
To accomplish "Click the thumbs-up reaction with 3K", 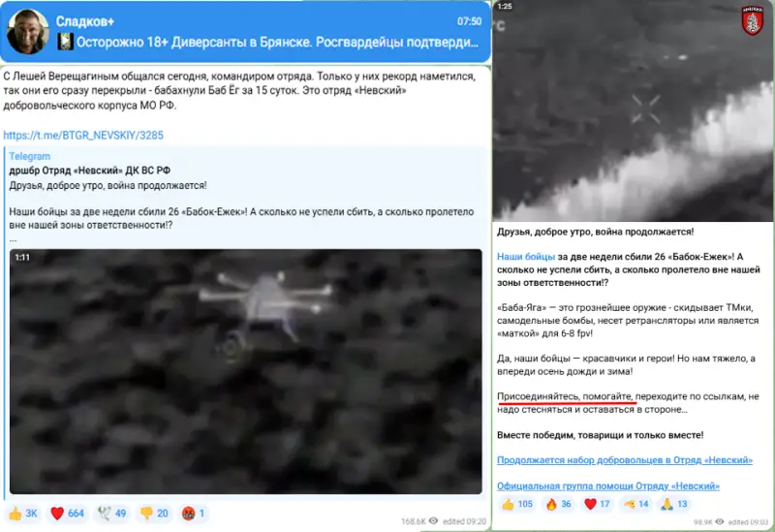I will pyautogui.click(x=23, y=514).
